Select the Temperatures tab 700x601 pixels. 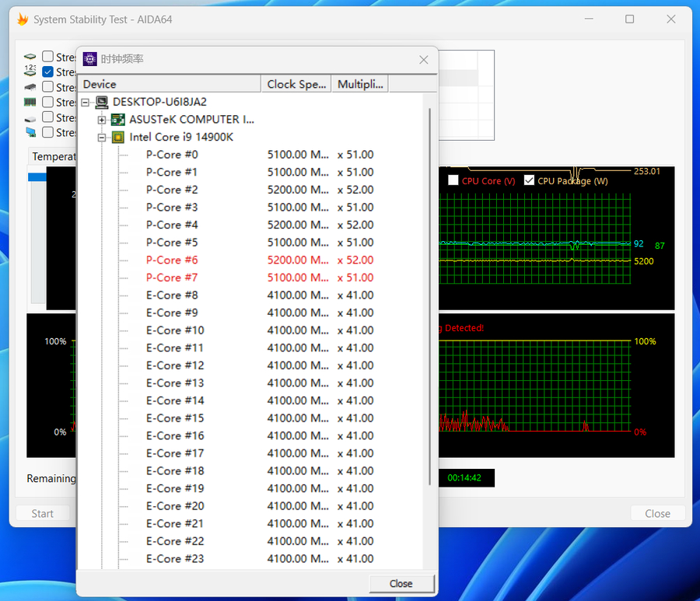click(53, 156)
